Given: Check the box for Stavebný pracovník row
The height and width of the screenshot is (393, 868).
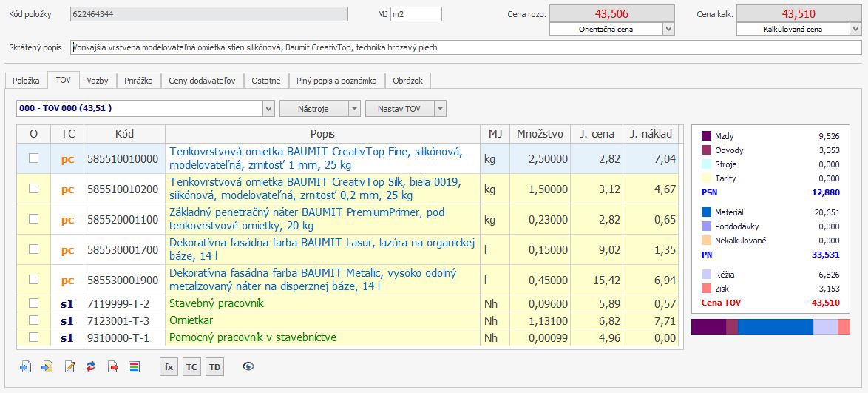Looking at the screenshot, I should (34, 303).
